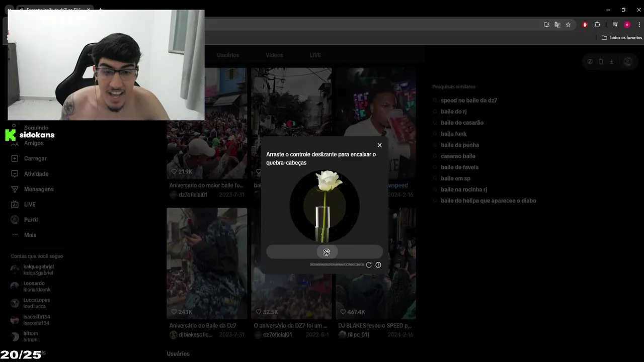The width and height of the screenshot is (644, 362).
Task: Search speed no baile da dz7
Action: click(x=469, y=101)
